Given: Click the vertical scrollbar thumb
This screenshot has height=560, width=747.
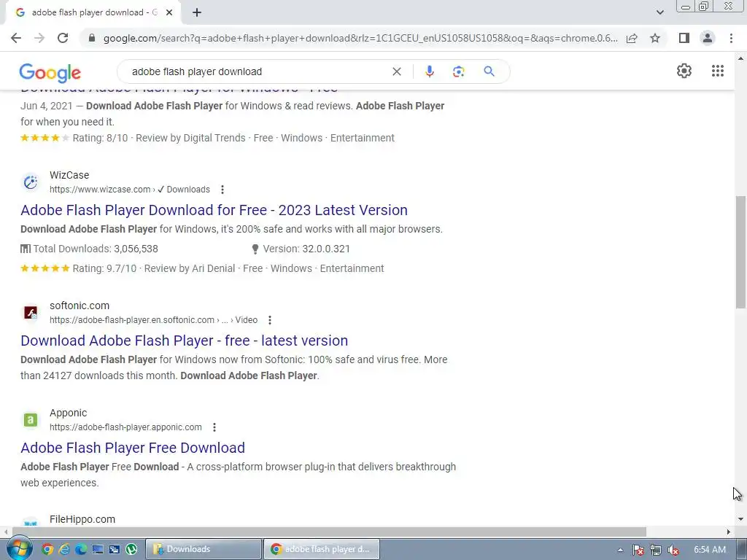Looking at the screenshot, I should 740,252.
